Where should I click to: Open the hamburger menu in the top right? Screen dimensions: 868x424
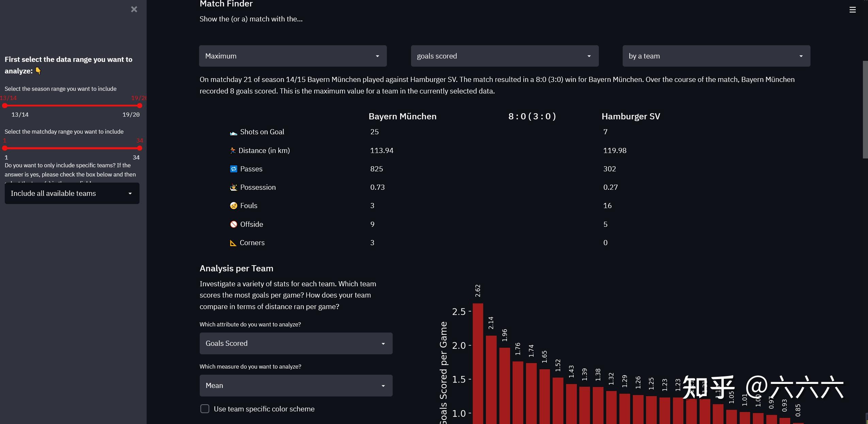coord(852,10)
